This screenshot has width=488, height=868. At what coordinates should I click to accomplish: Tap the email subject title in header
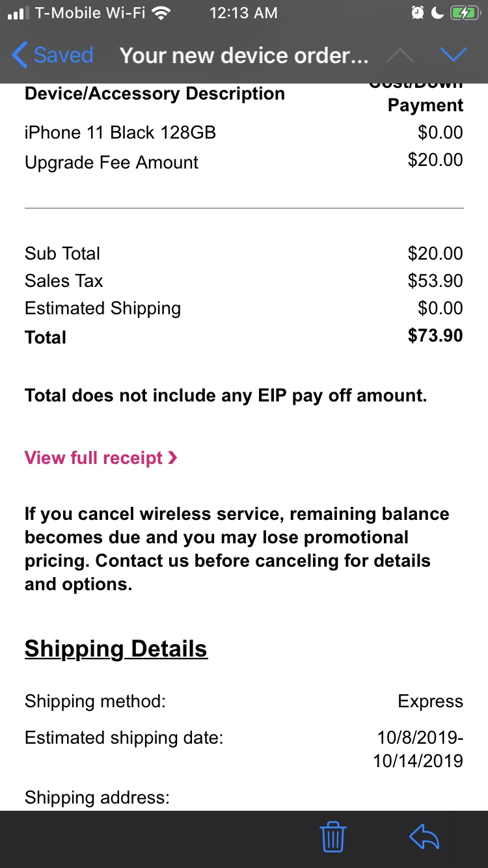click(x=244, y=56)
